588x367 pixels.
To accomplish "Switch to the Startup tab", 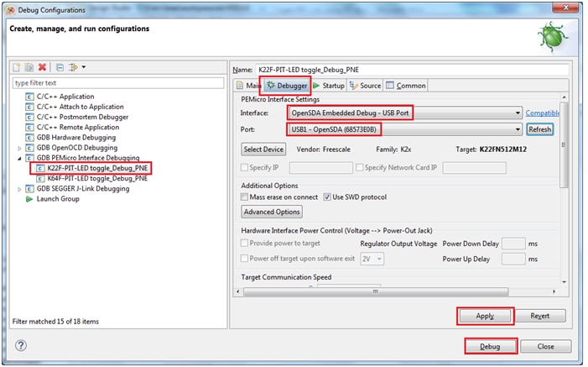I will point(329,86).
